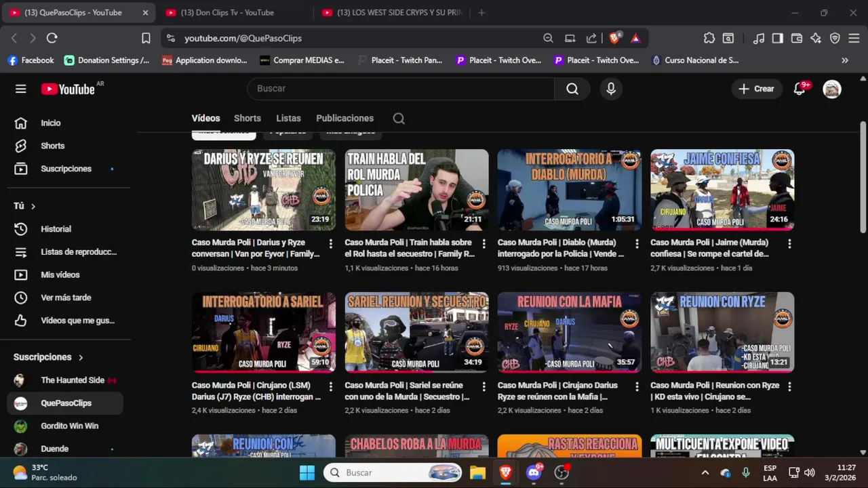Open Suscripciones in sidebar
This screenshot has height=488, width=868.
[x=65, y=169]
